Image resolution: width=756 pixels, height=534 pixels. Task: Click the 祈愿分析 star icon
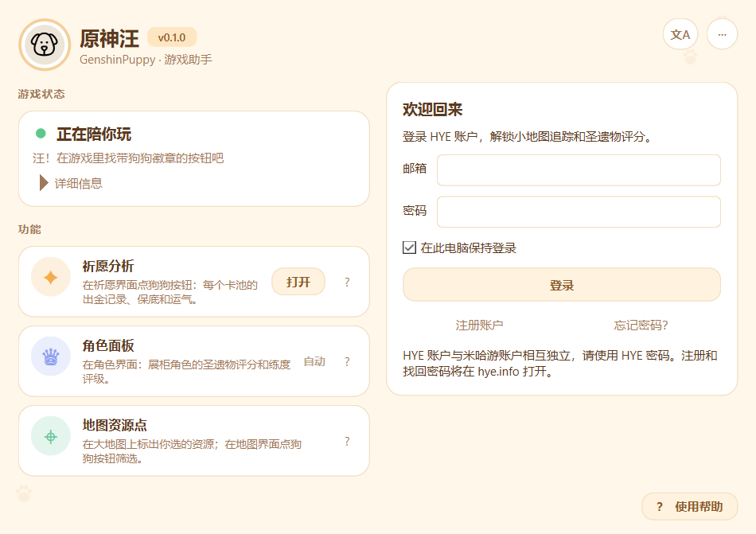pos(51,277)
